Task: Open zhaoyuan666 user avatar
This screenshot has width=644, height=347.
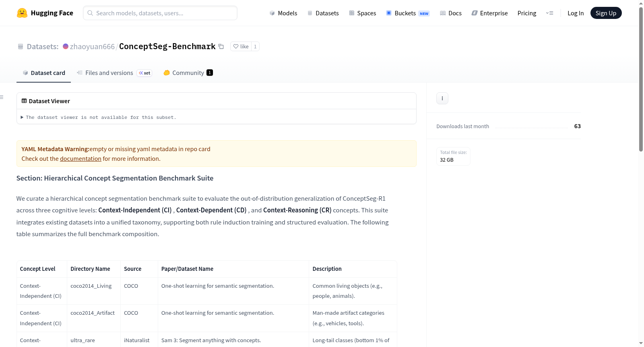Action: point(66,46)
